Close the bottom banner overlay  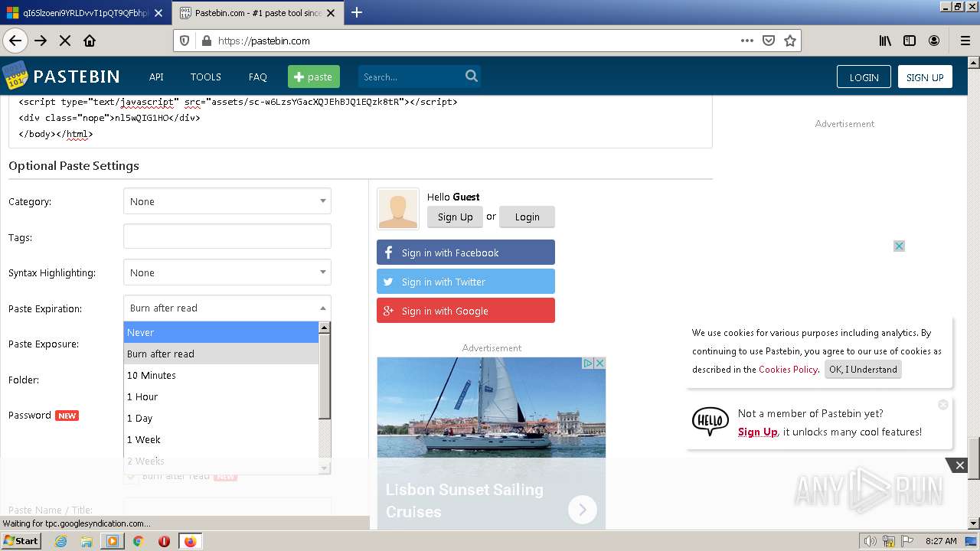click(x=959, y=465)
